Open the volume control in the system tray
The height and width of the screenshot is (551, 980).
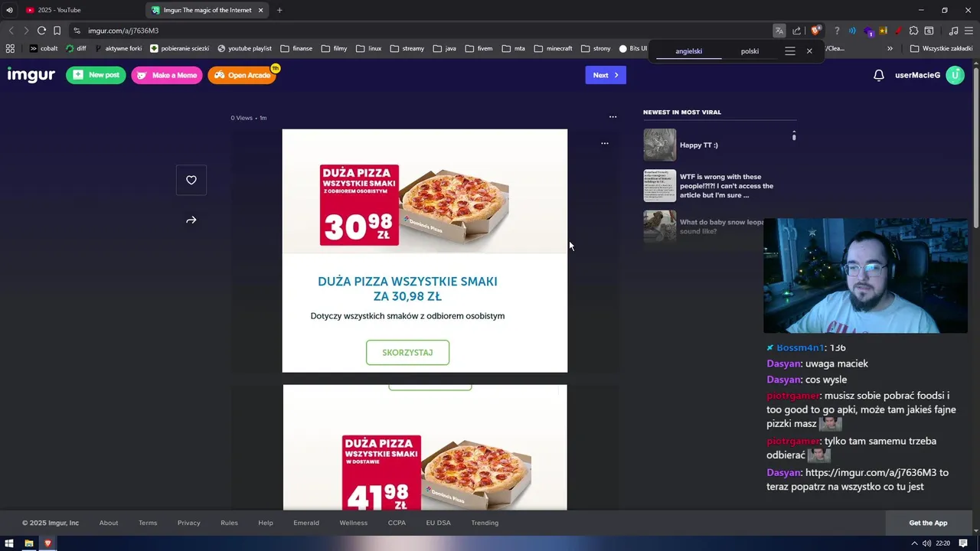tap(926, 543)
